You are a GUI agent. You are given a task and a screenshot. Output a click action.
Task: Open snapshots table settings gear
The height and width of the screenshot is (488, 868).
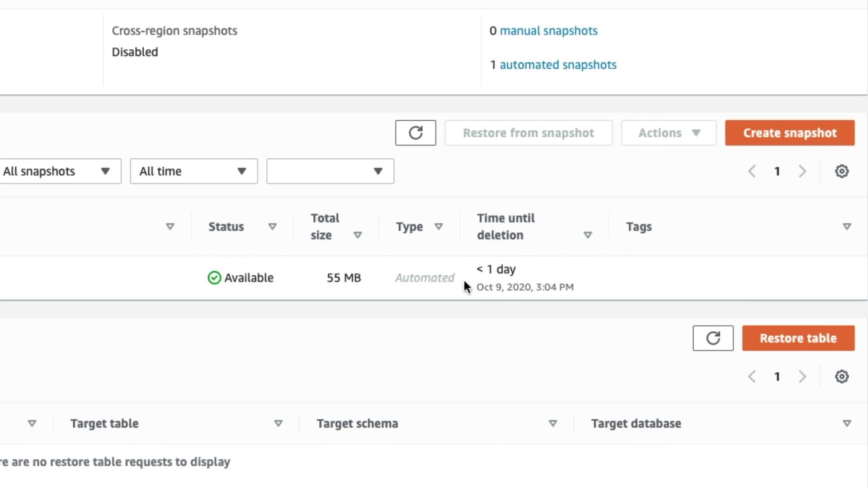click(x=841, y=171)
